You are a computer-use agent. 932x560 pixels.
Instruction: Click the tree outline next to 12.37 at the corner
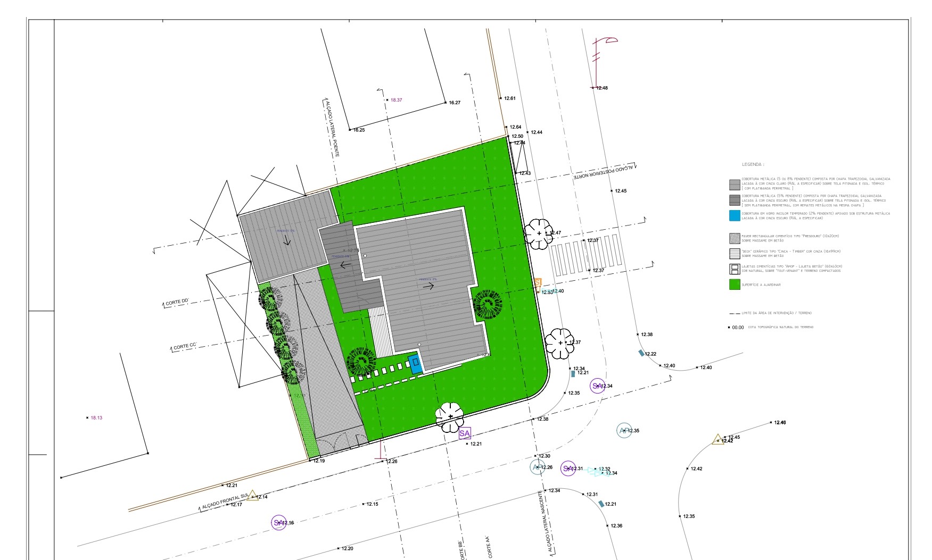click(x=560, y=343)
